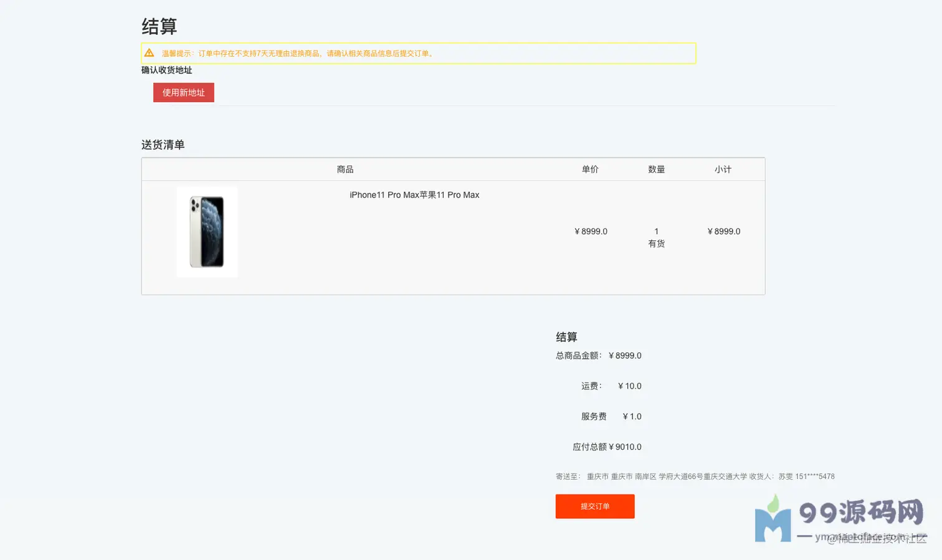The height and width of the screenshot is (560, 942).
Task: Select the subtotal ¥8999.0 in the 小计 column
Action: 723,231
